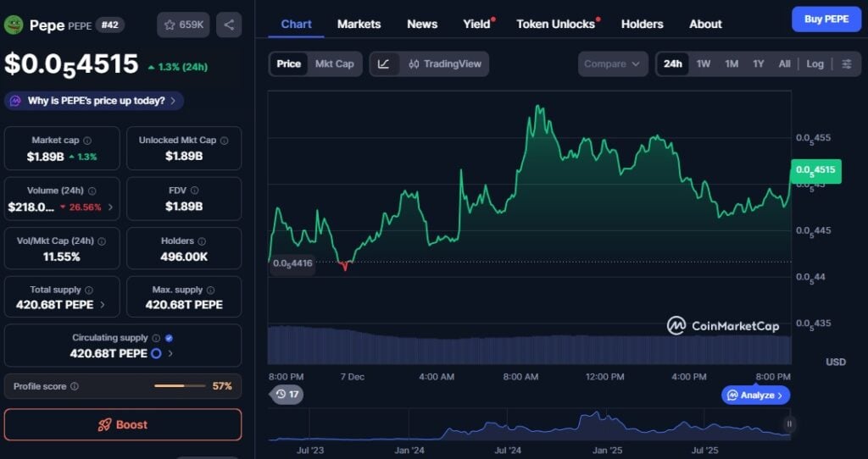The image size is (868, 459).
Task: Open the About tab
Action: pyautogui.click(x=705, y=25)
